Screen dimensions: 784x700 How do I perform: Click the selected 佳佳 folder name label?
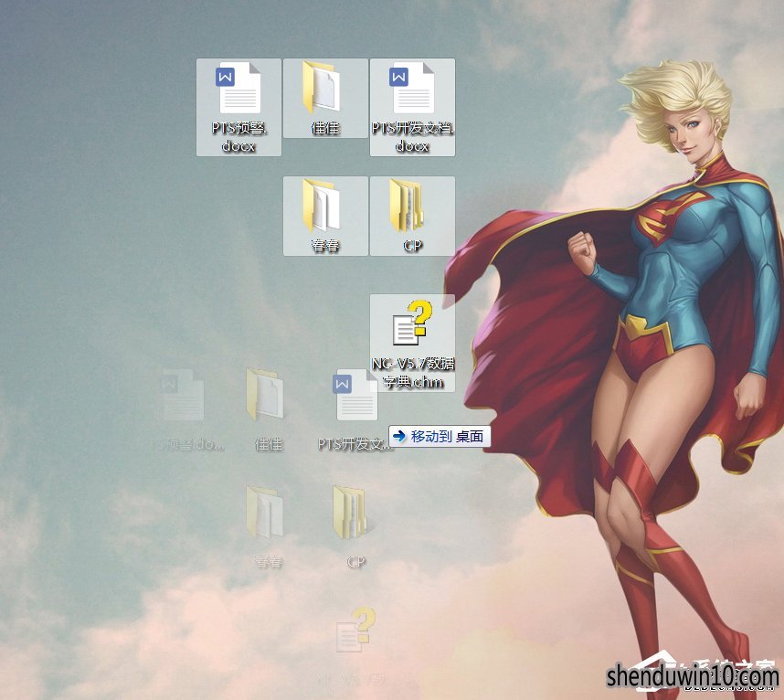pyautogui.click(x=325, y=129)
